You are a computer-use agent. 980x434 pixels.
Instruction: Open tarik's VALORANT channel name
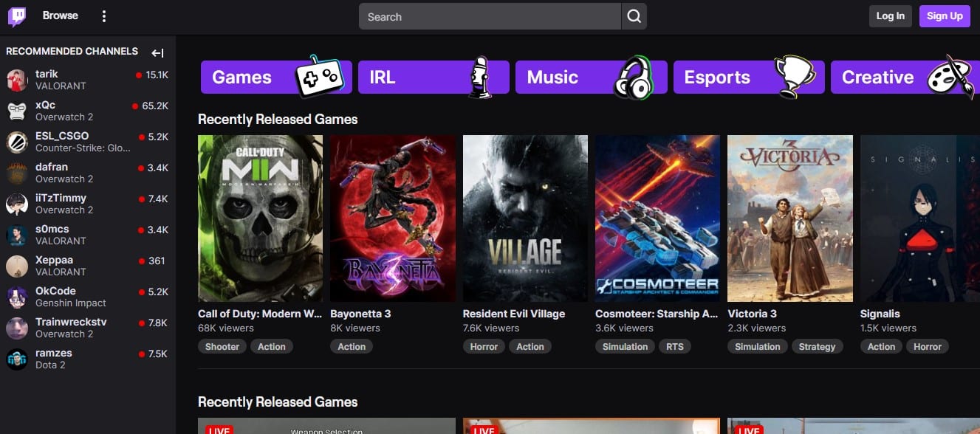47,74
